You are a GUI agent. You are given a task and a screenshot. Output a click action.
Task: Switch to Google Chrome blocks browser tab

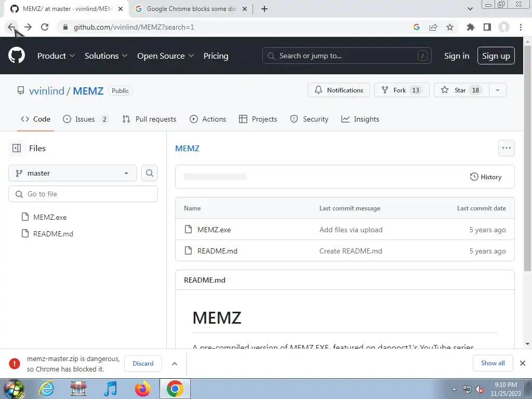tap(190, 9)
